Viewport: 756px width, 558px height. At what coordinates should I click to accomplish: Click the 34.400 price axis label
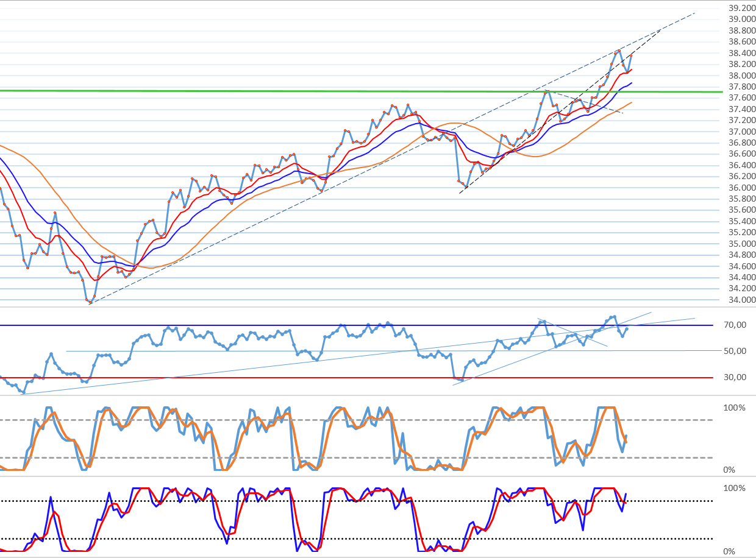click(x=743, y=278)
